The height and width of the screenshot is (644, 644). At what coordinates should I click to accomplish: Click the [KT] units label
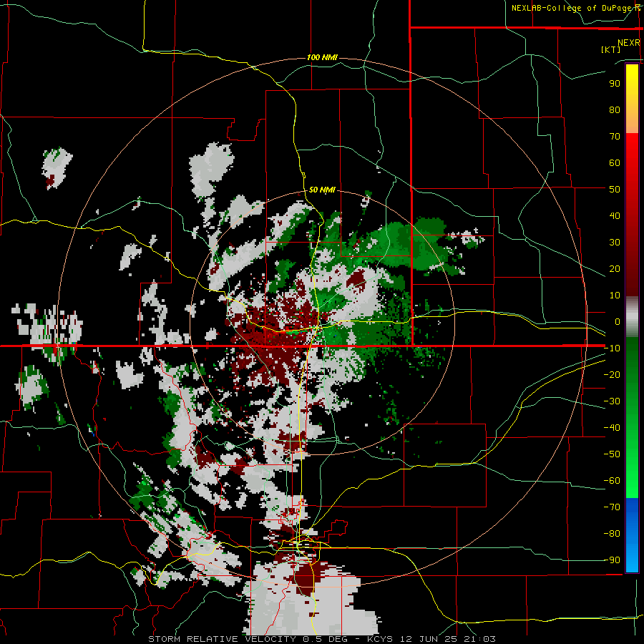pos(611,49)
